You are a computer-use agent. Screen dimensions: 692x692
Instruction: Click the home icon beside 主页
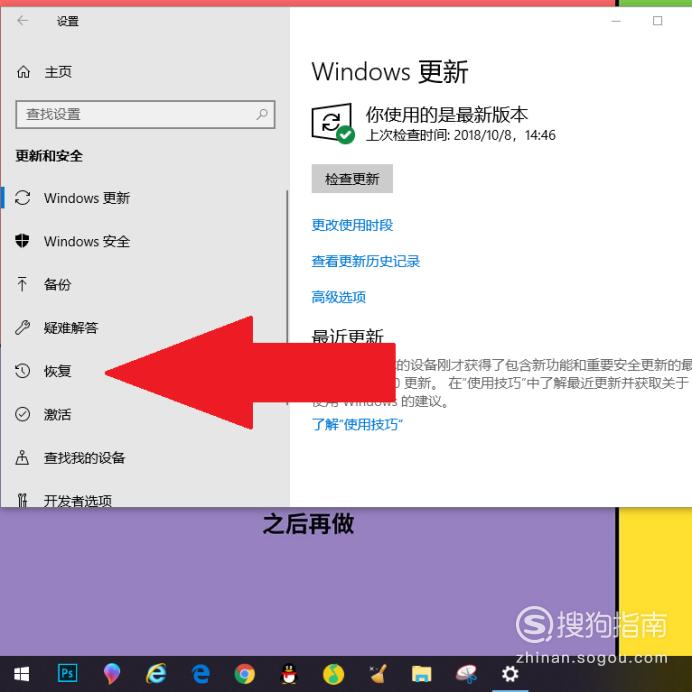click(x=23, y=71)
